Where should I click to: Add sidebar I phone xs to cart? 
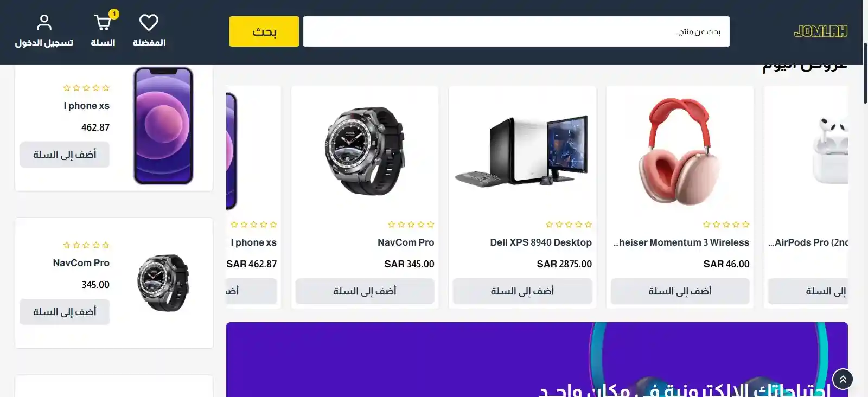point(65,155)
